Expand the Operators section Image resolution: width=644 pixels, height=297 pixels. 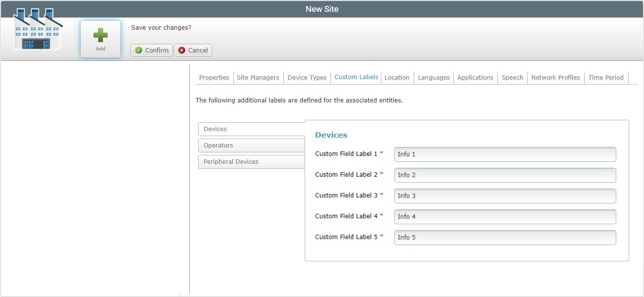coord(251,145)
